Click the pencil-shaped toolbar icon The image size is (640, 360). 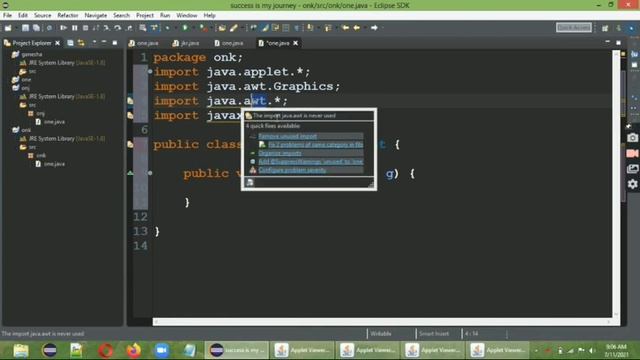coord(234,28)
